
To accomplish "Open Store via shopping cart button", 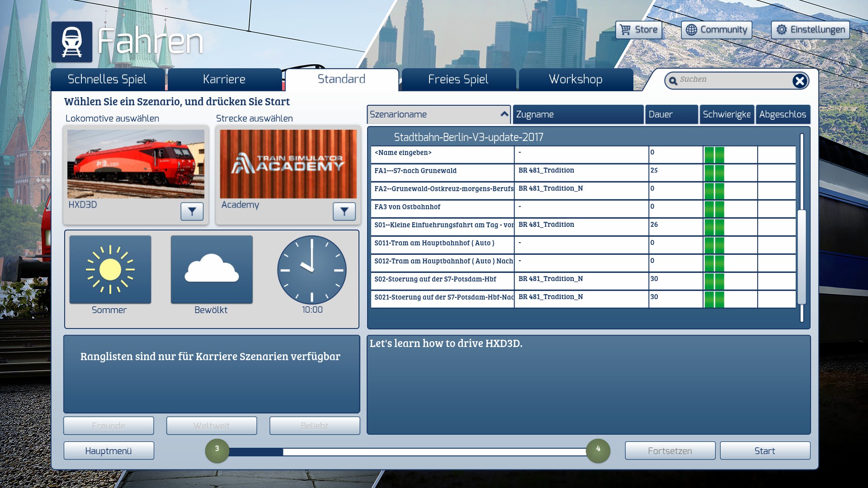I will (x=638, y=30).
